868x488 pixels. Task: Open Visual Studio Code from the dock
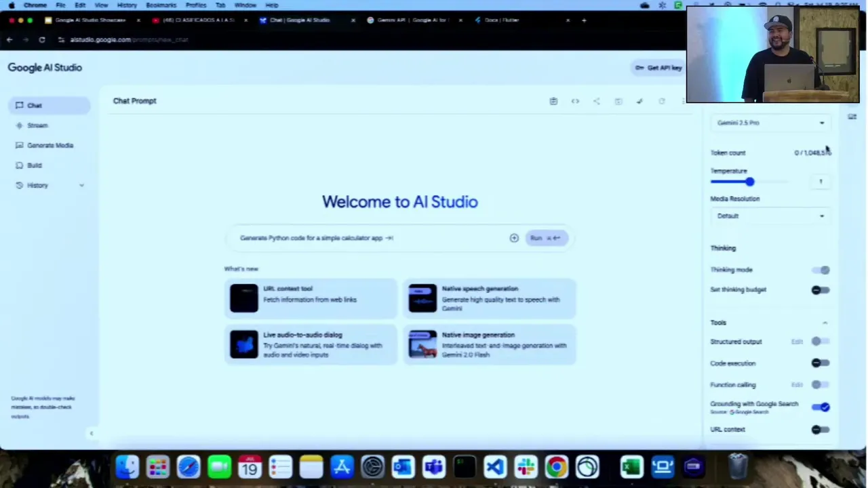[495, 467]
